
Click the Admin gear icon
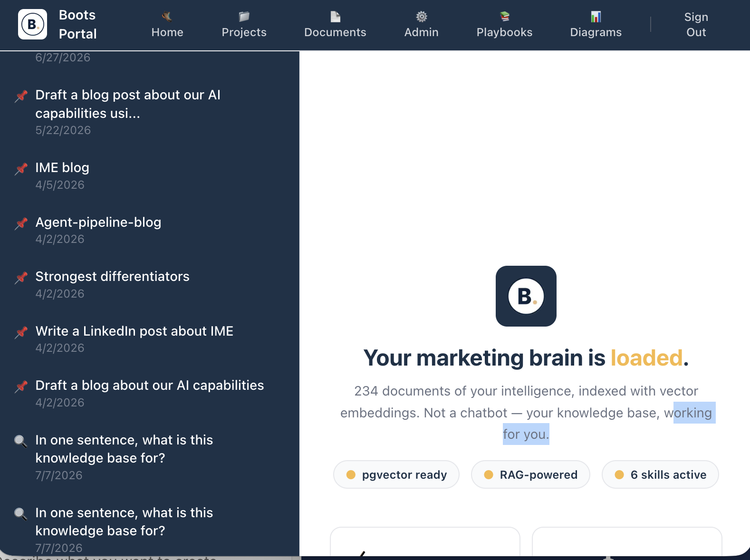(421, 17)
